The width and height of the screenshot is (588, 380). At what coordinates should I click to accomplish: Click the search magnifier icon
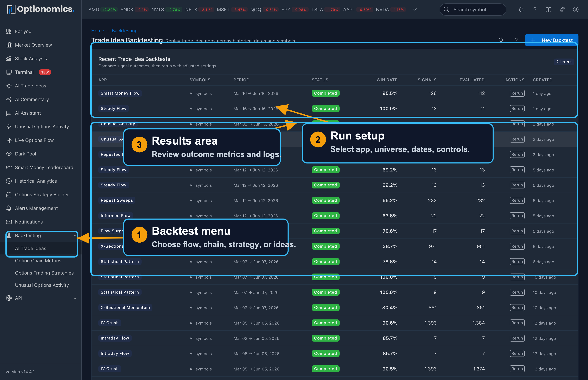coord(446,10)
